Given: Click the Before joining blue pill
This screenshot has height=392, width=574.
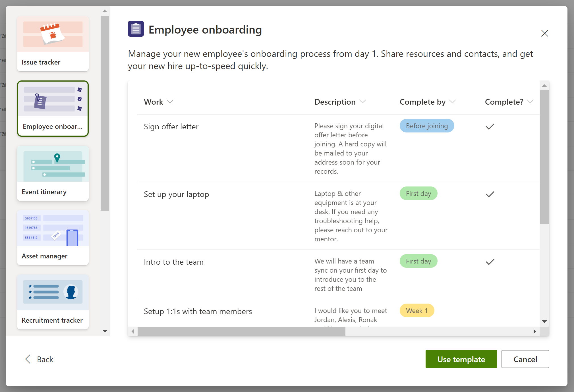Looking at the screenshot, I should coord(426,126).
